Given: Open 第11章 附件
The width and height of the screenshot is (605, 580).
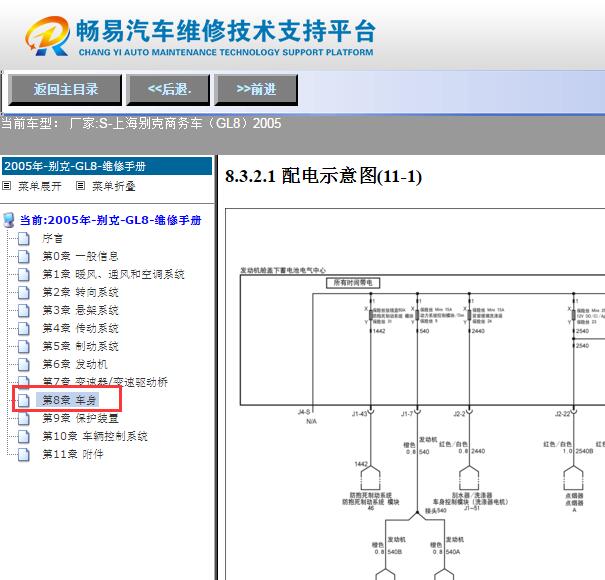Looking at the screenshot, I should coord(73,454).
